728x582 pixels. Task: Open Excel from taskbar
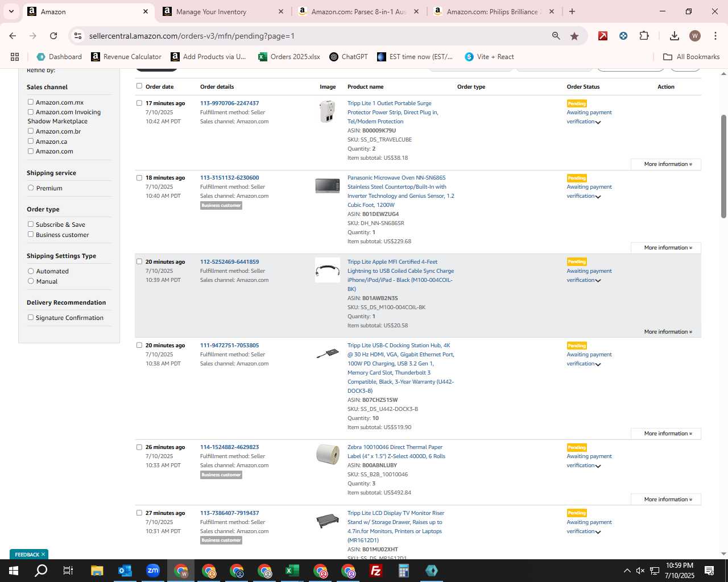pos(292,571)
